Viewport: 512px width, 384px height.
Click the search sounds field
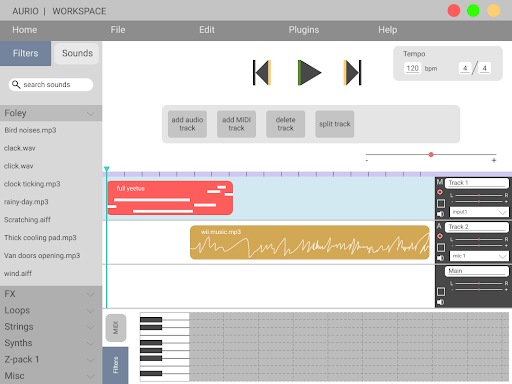click(51, 85)
